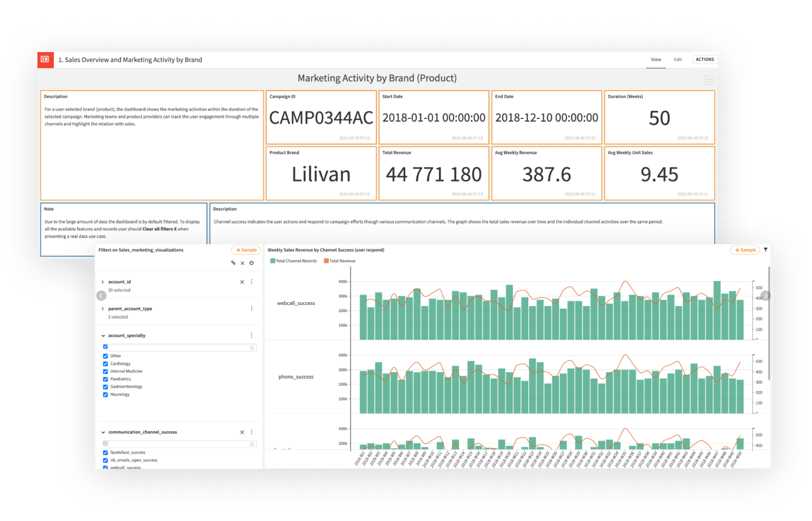
Task: Click the Total Revenue legend color swatch
Action: coord(327,261)
